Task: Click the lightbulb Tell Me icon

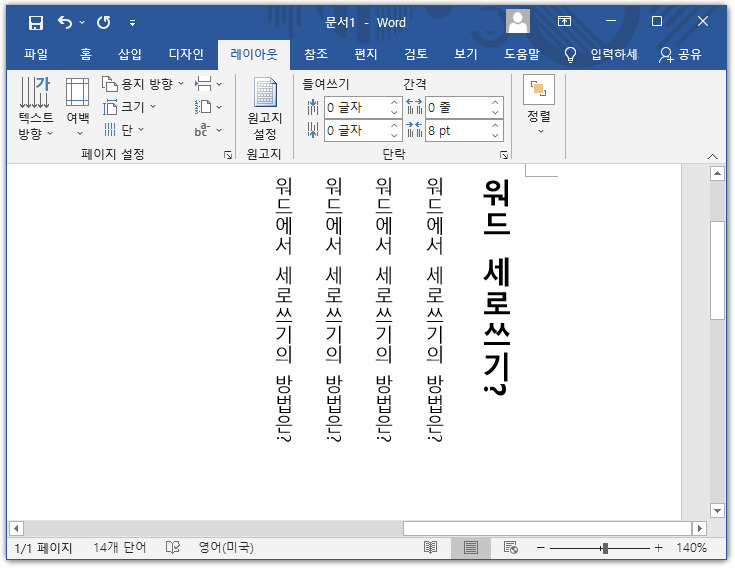Action: pyautogui.click(x=570, y=55)
